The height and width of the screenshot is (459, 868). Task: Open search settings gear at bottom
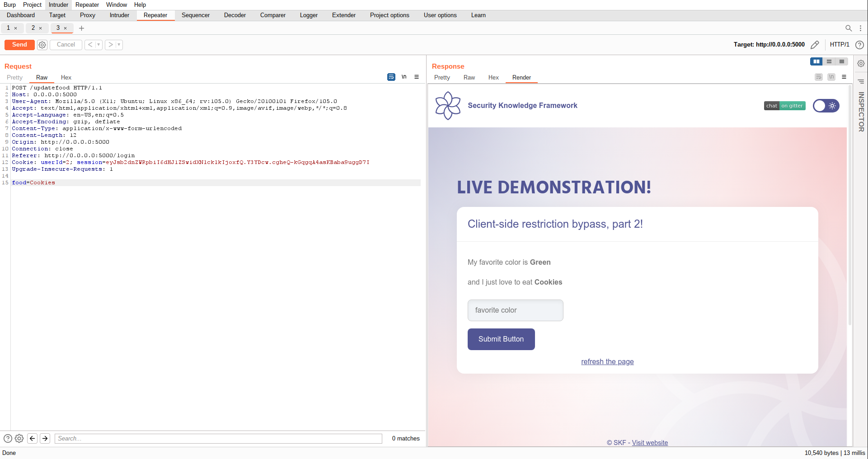19,438
